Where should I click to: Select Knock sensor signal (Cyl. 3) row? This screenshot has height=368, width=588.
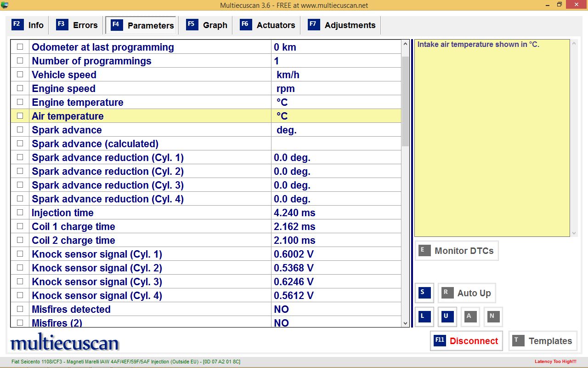pos(206,282)
